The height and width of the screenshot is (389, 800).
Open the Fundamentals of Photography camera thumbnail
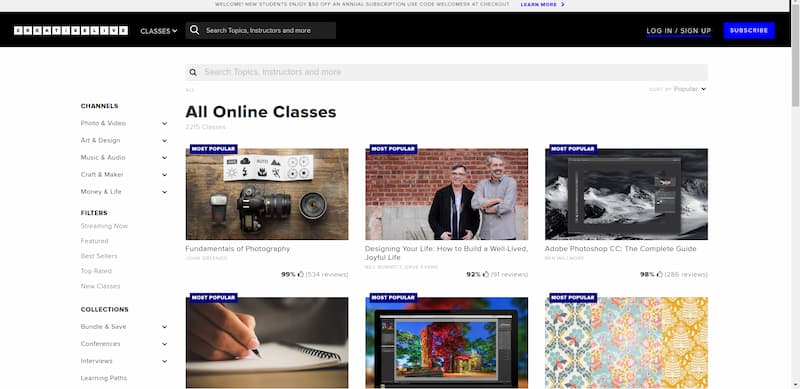(267, 194)
